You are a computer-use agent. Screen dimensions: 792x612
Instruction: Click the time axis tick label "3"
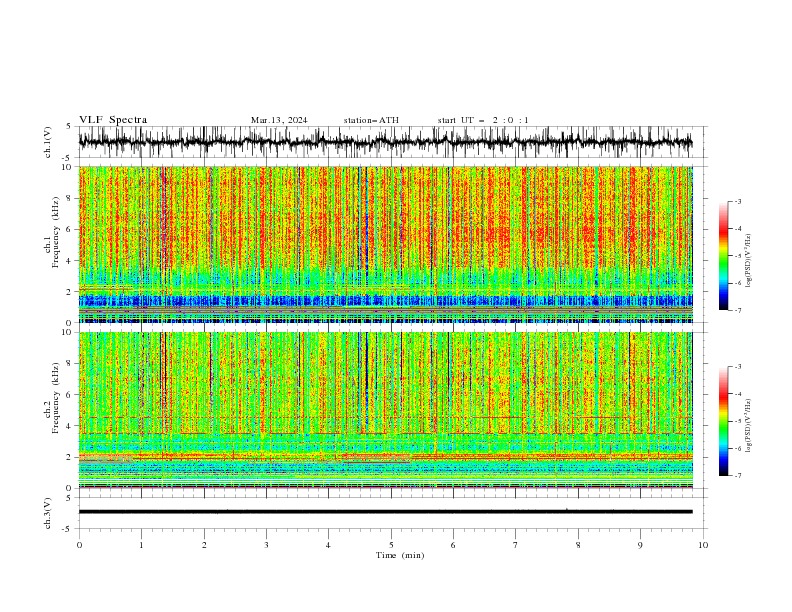pyautogui.click(x=266, y=545)
